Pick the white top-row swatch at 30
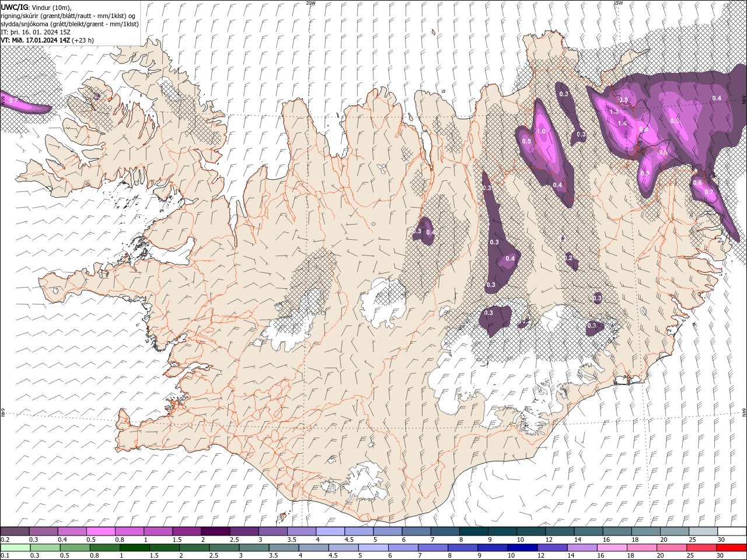Screen dimensions: 747x560 point(732,531)
